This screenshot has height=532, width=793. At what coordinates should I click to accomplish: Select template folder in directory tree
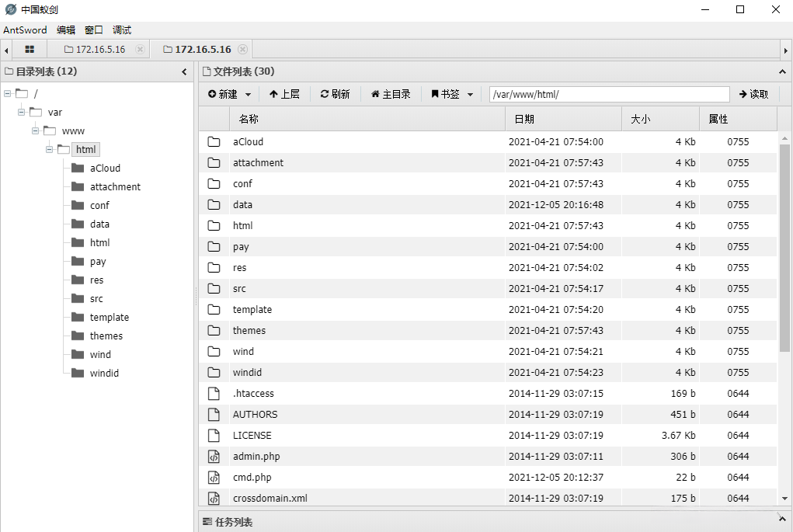[110, 317]
